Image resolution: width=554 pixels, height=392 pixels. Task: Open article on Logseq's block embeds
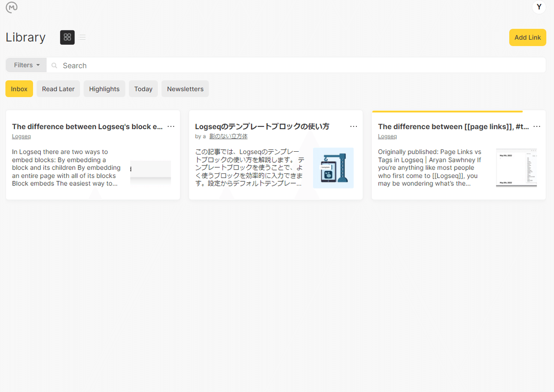point(87,126)
